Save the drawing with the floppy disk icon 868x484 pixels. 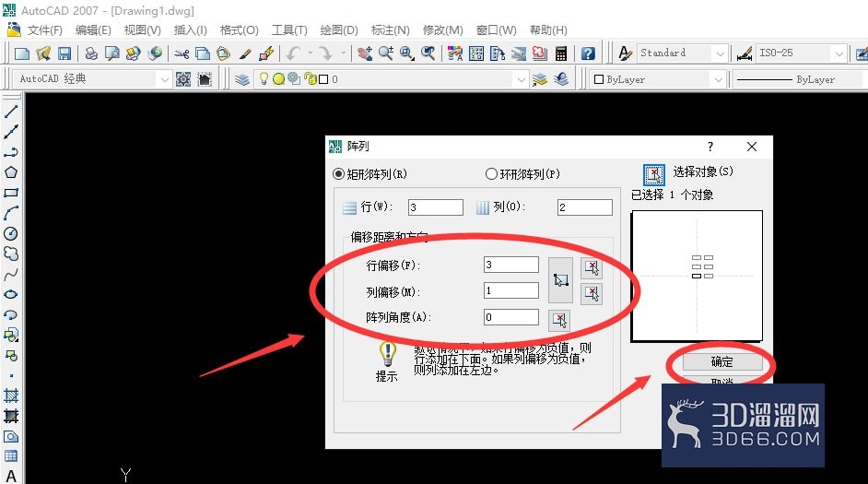pyautogui.click(x=65, y=53)
